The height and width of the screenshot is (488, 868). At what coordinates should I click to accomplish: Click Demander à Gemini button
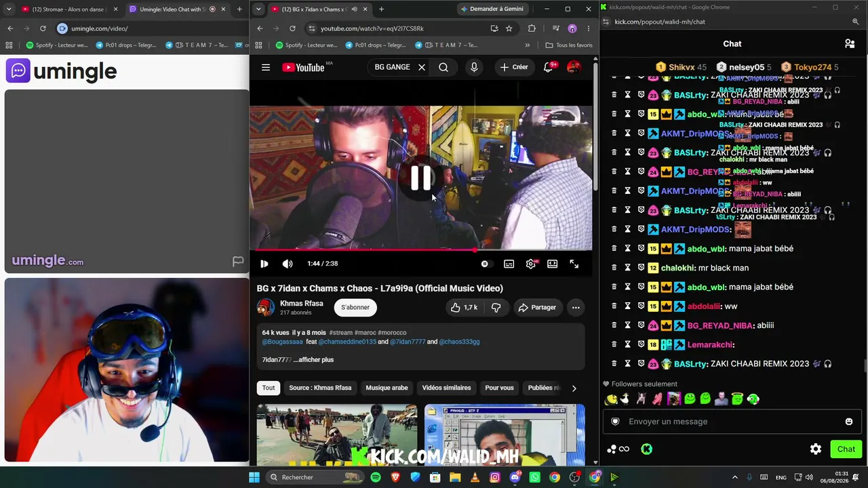(x=492, y=9)
